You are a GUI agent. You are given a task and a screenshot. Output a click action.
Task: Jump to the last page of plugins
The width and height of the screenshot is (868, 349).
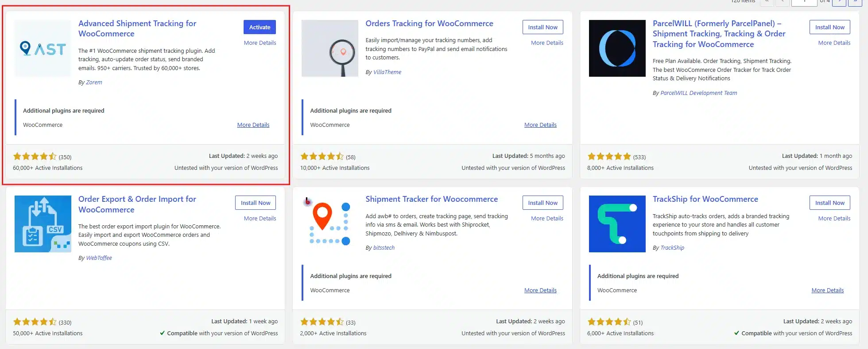(x=855, y=2)
